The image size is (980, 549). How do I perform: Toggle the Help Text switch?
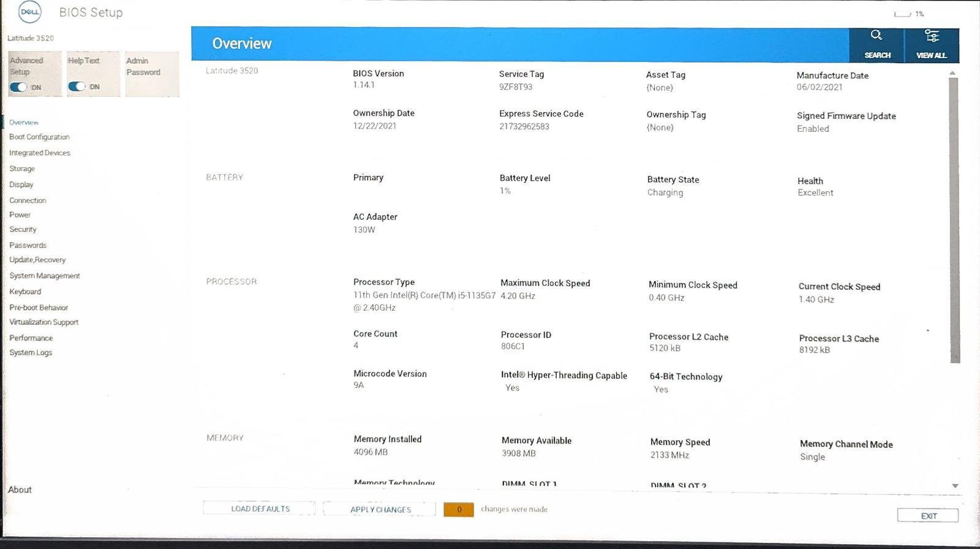click(77, 86)
